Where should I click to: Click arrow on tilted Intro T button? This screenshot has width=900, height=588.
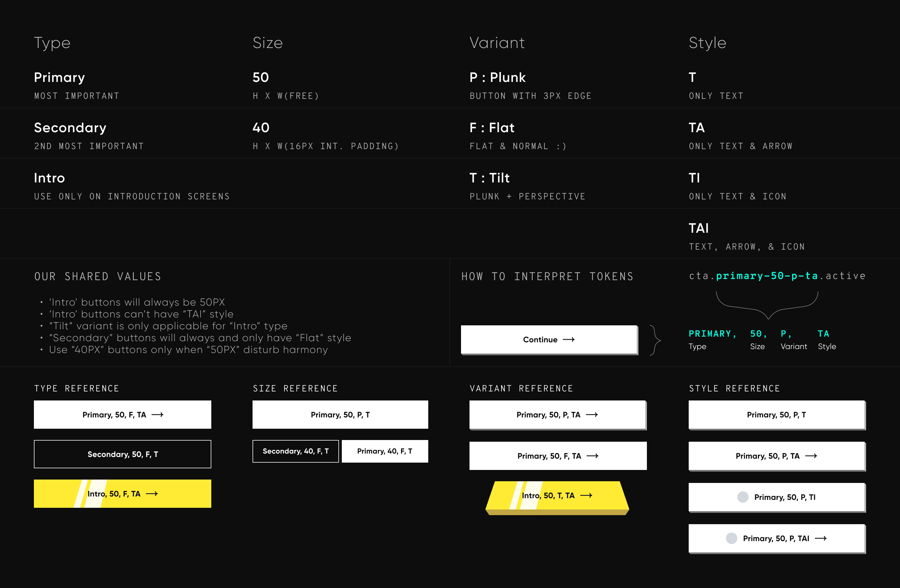586,496
